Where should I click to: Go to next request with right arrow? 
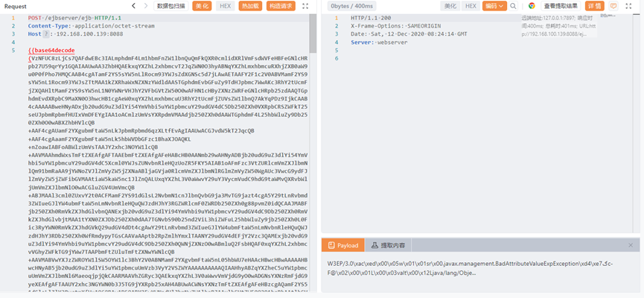145,6
